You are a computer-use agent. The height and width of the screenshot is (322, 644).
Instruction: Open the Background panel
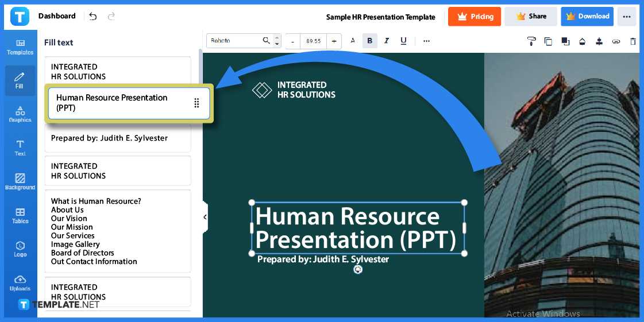pyautogui.click(x=20, y=182)
